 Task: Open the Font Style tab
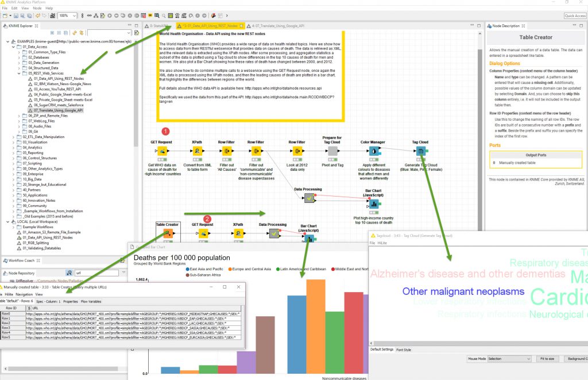pos(404,350)
